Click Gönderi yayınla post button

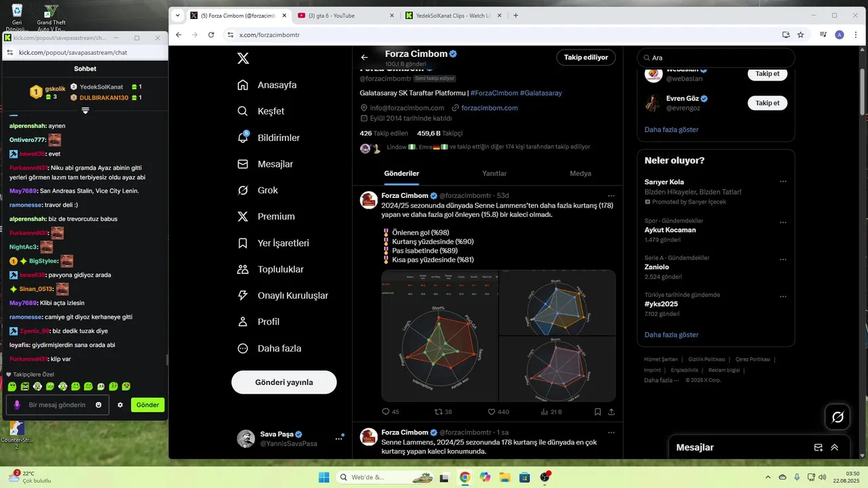pos(284,382)
